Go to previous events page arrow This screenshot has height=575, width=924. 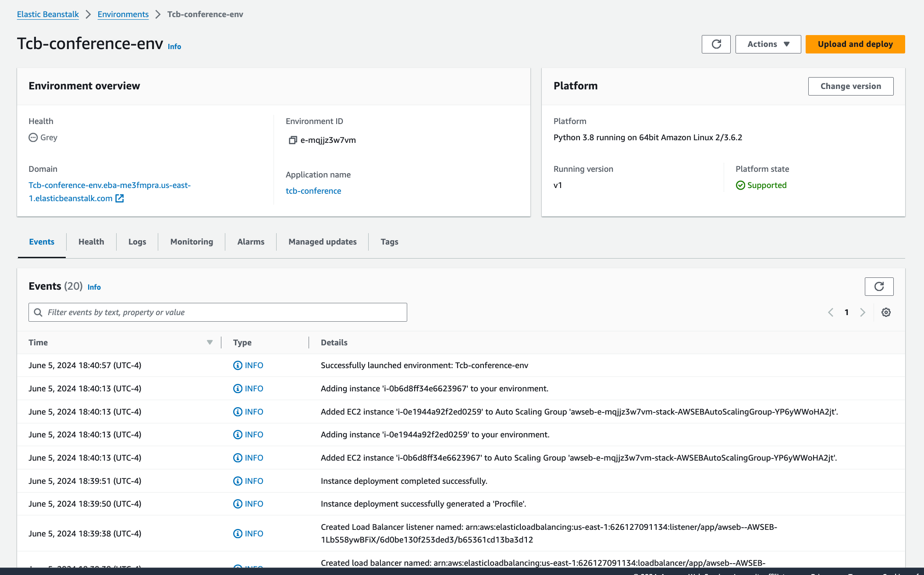[831, 312]
